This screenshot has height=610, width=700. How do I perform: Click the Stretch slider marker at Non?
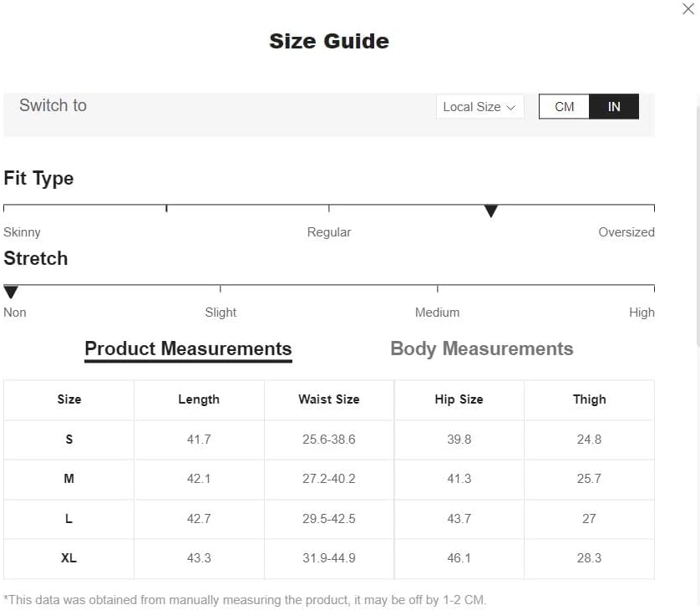pyautogui.click(x=11, y=292)
